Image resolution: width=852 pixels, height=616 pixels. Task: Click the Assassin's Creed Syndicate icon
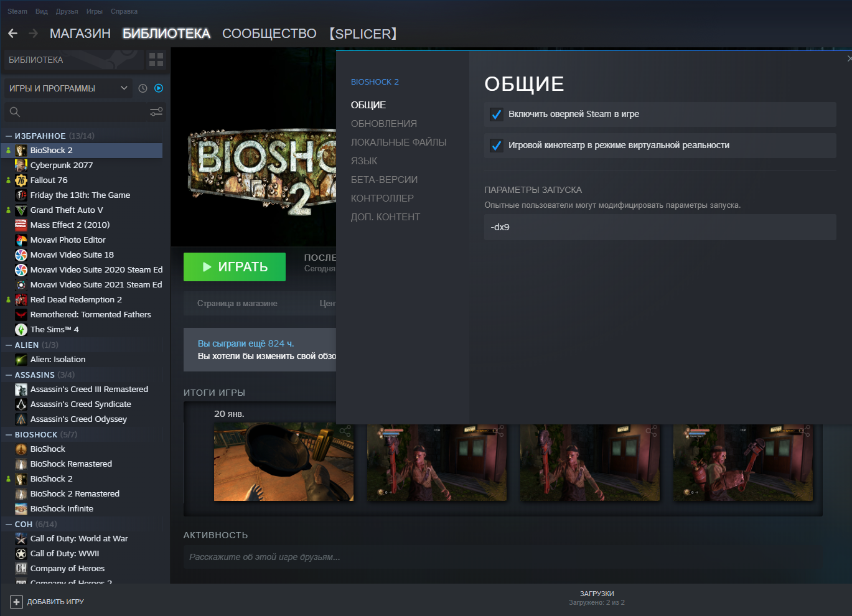(21, 404)
